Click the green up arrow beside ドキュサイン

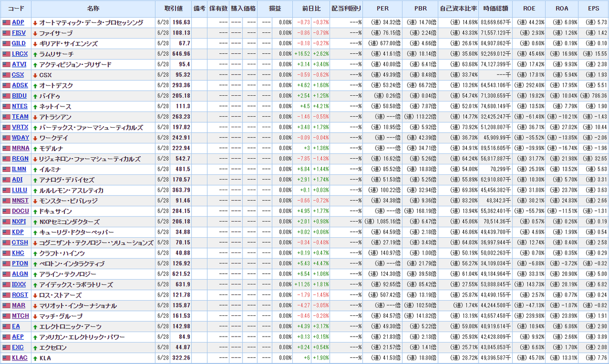(35, 211)
